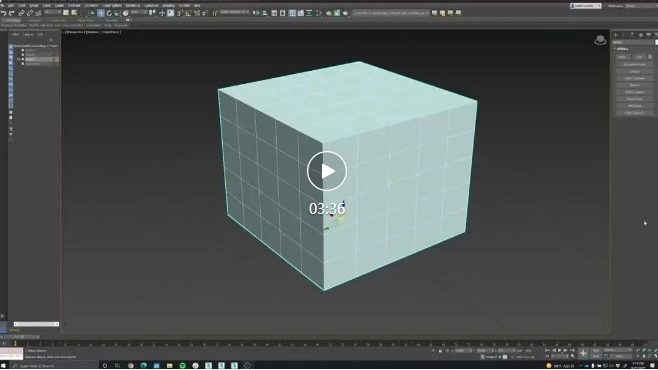Click the Perspective Match utility button
658x370 pixels.
pyautogui.click(x=634, y=64)
